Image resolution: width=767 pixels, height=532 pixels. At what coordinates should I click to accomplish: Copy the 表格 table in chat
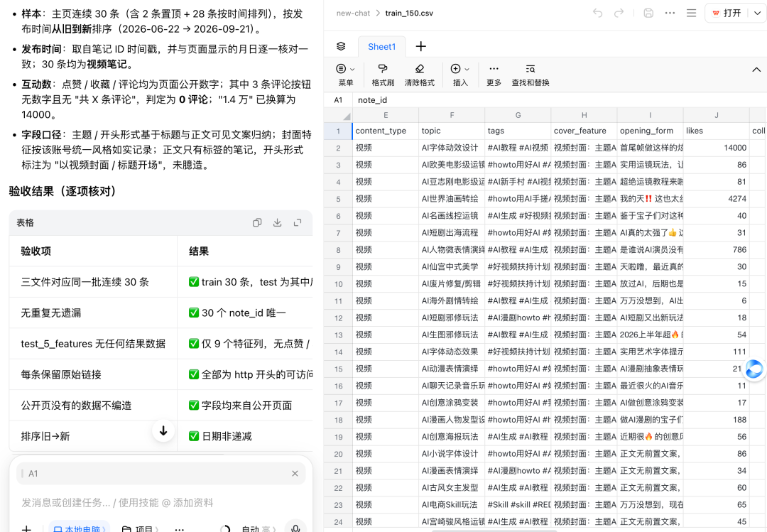pyautogui.click(x=257, y=223)
